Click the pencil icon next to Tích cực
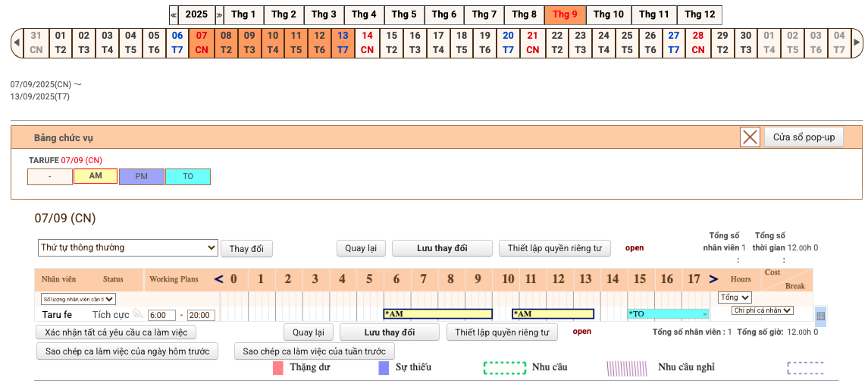The width and height of the screenshot is (868, 381). [137, 314]
